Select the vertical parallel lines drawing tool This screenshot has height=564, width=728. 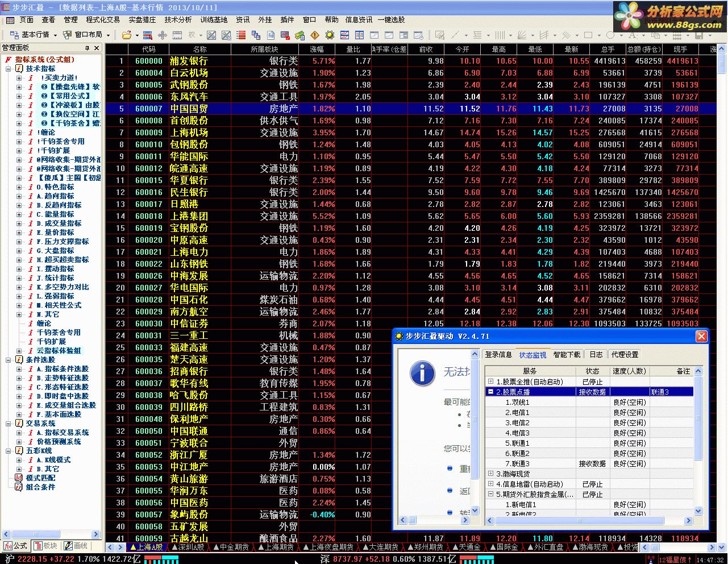[x=500, y=35]
